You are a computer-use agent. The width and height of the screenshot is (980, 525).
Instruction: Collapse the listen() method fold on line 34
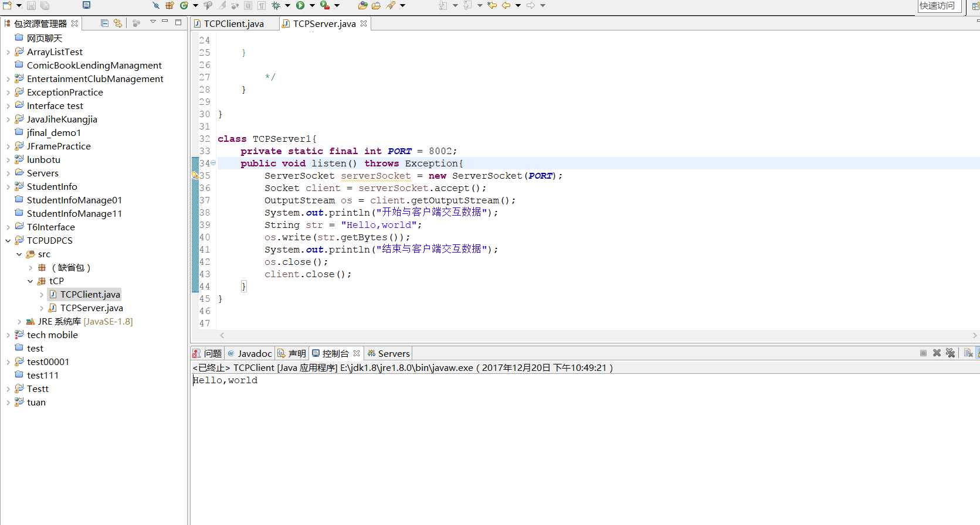click(x=213, y=163)
